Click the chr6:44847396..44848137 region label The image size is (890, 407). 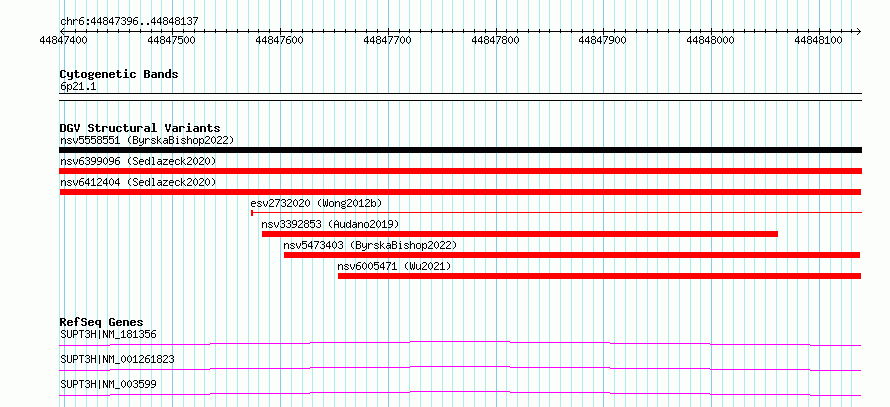pos(129,21)
